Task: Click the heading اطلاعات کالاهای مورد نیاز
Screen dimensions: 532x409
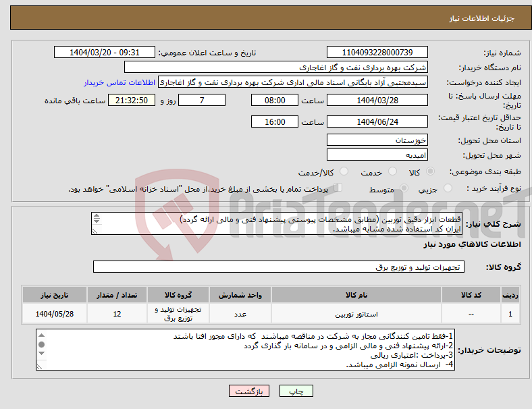Action: 472,244
